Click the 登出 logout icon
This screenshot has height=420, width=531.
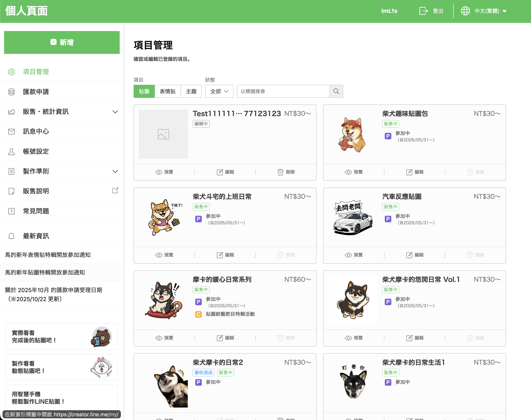(423, 11)
